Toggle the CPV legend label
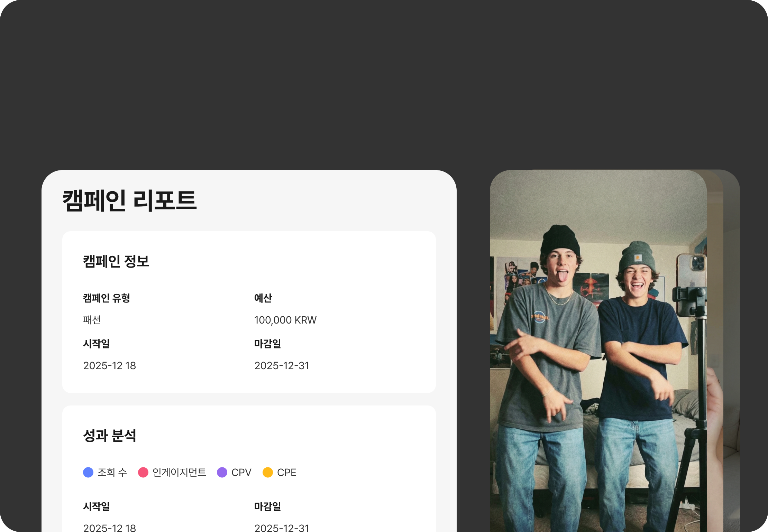The image size is (768, 532). [x=241, y=472]
